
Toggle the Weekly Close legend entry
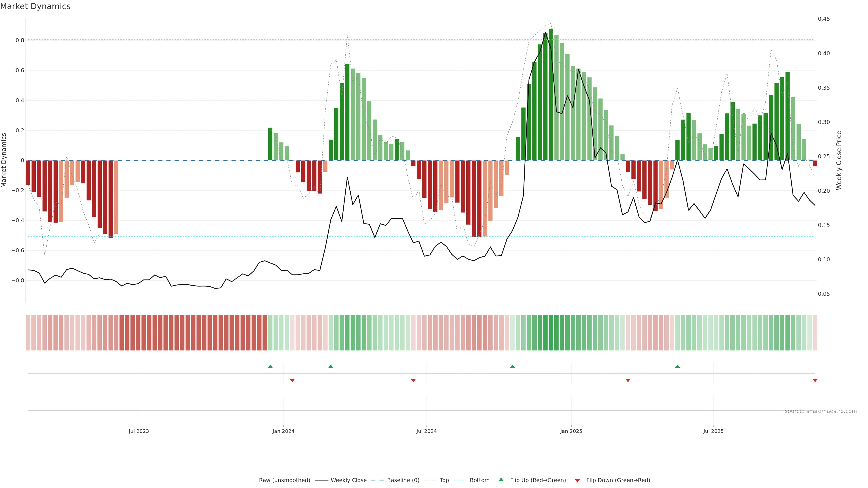click(348, 480)
